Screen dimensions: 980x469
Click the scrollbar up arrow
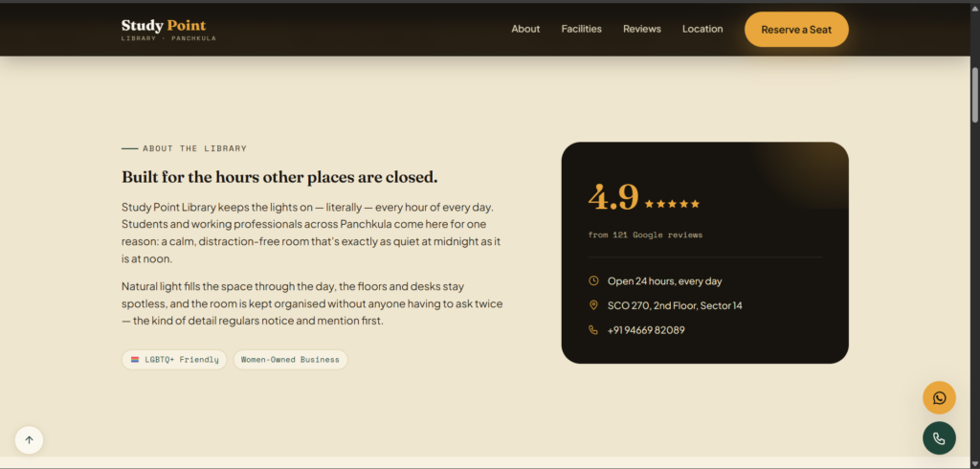974,8
